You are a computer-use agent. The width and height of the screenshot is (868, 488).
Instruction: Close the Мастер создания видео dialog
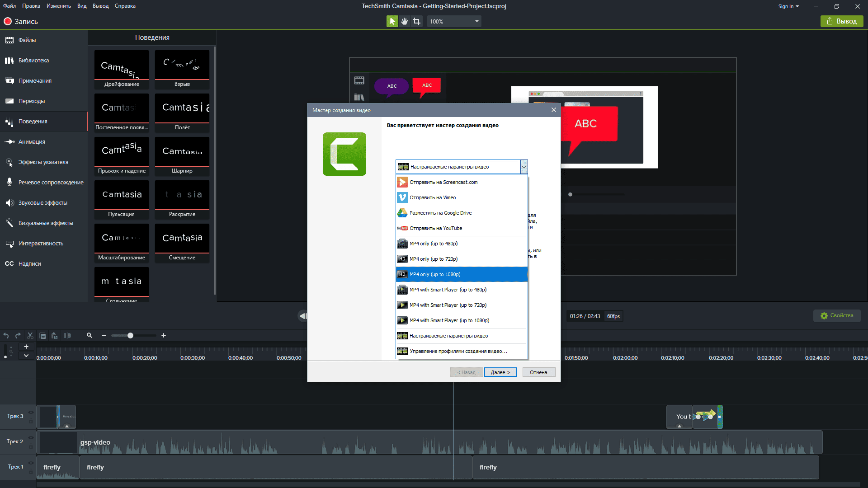[x=554, y=110]
